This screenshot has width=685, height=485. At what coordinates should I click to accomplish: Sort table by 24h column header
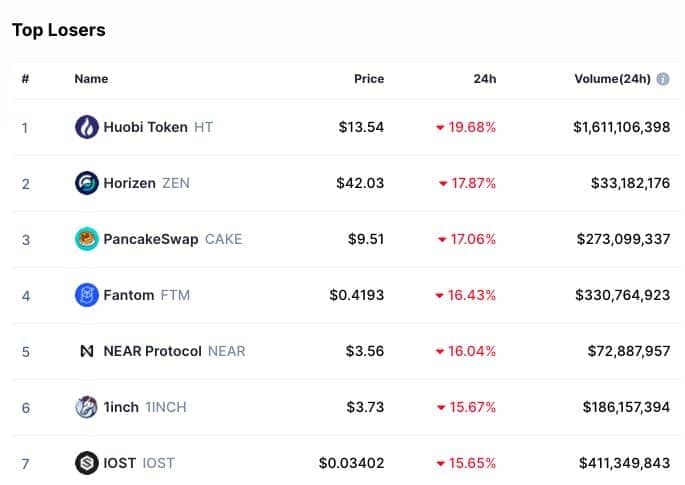[484, 79]
